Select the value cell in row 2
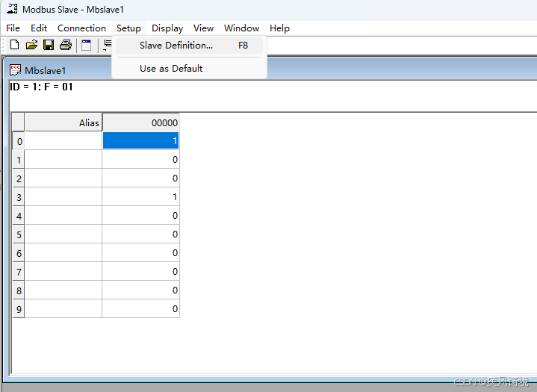 [x=140, y=178]
